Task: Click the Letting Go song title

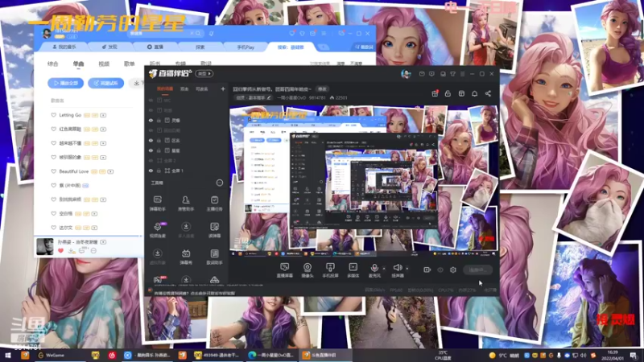Action: [x=70, y=115]
